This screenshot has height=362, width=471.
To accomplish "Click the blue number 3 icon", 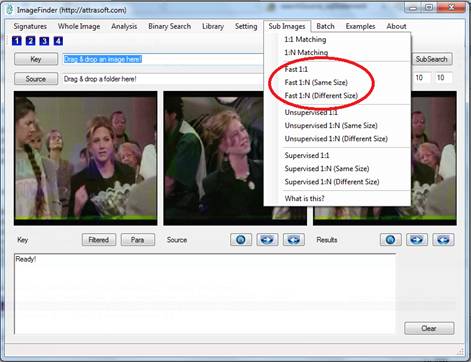I will point(44,41).
